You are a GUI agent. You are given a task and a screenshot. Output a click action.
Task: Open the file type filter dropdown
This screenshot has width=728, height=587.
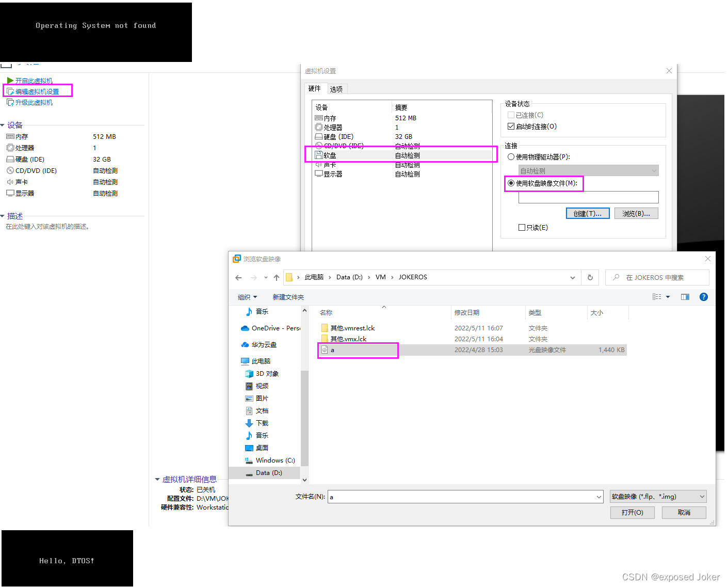click(658, 497)
